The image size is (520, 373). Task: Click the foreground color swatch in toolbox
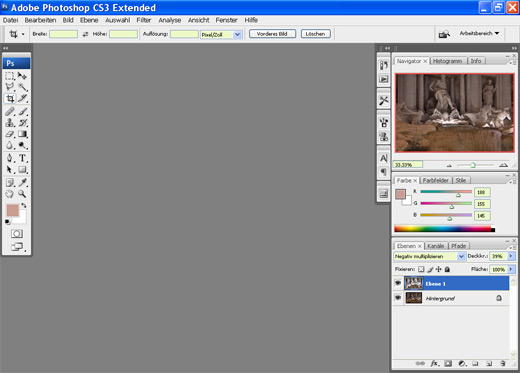(x=13, y=210)
